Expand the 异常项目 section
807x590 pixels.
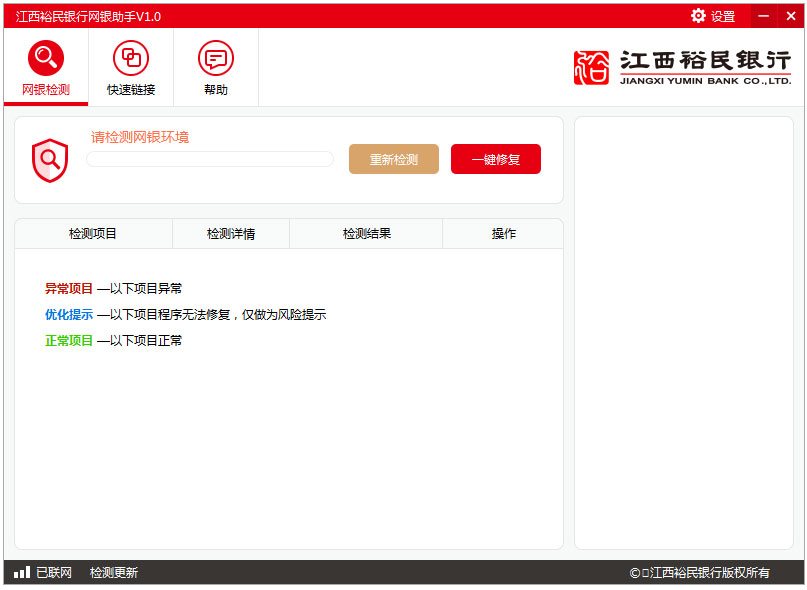pyautogui.click(x=69, y=288)
